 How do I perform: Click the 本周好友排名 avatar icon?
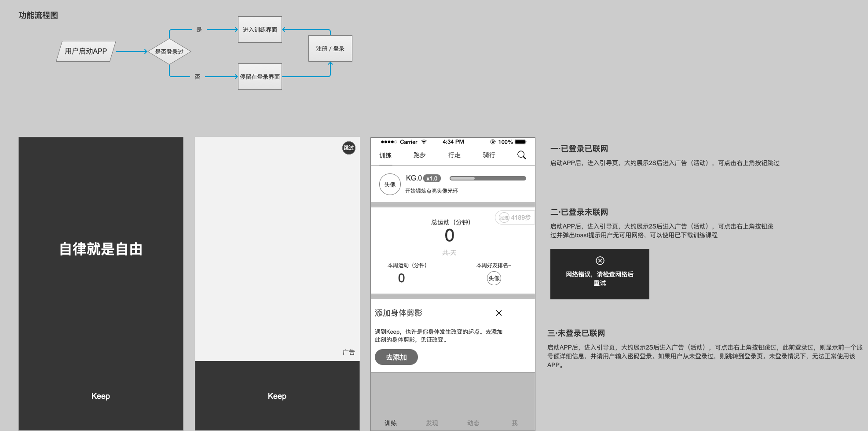[494, 278]
